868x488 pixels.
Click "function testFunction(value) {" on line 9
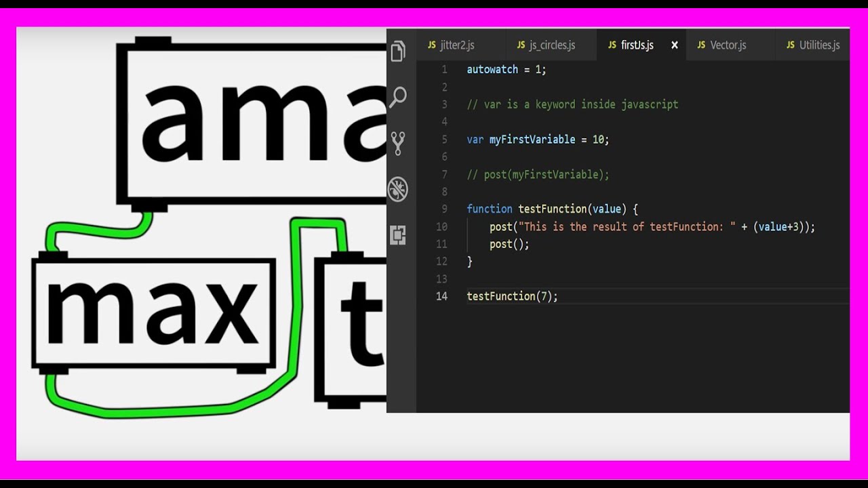click(x=552, y=209)
